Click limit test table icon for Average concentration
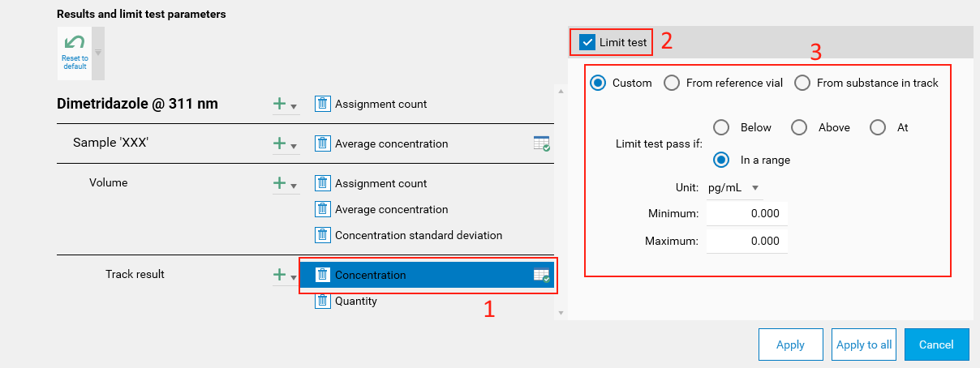The height and width of the screenshot is (368, 980). (541, 143)
